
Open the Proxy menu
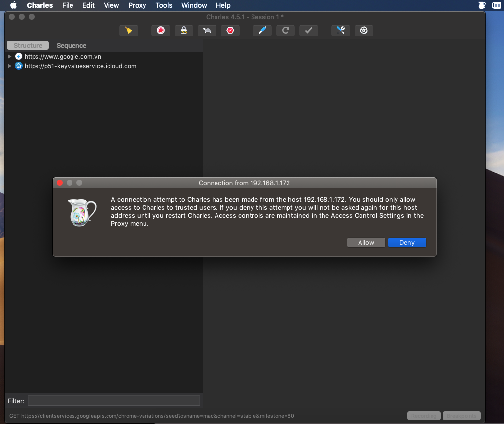(x=137, y=5)
